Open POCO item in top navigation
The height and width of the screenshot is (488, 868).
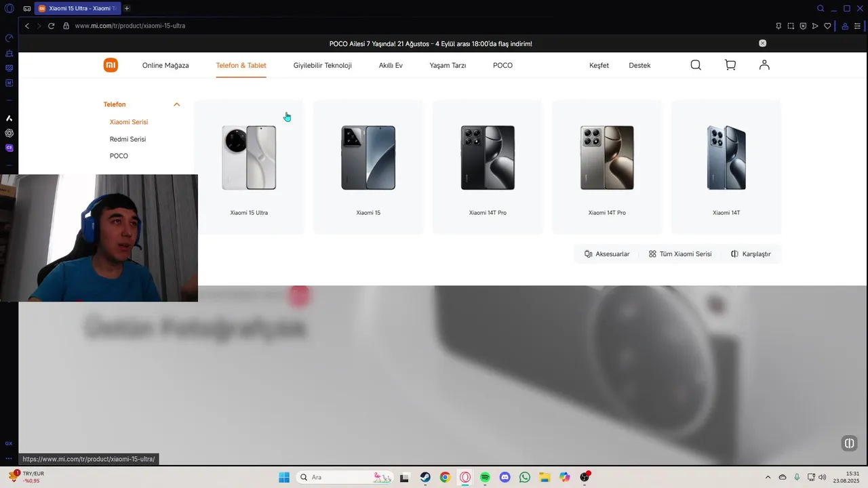[x=502, y=66]
